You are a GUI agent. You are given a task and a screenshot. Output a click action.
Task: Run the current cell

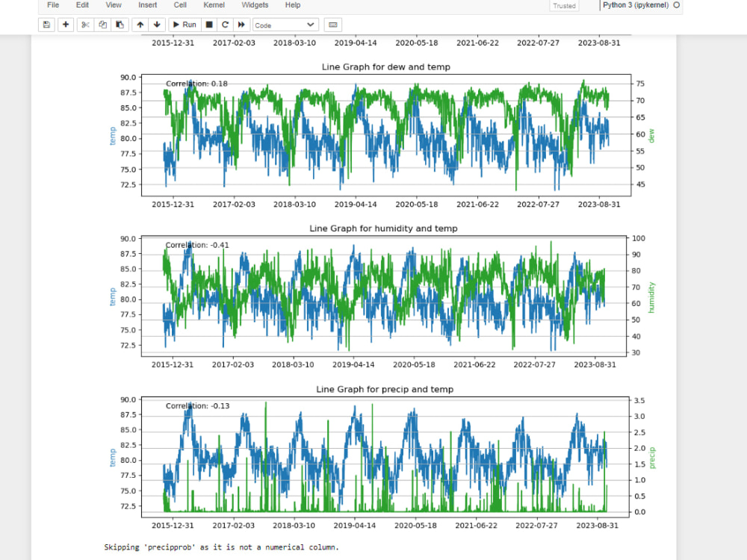click(x=185, y=25)
